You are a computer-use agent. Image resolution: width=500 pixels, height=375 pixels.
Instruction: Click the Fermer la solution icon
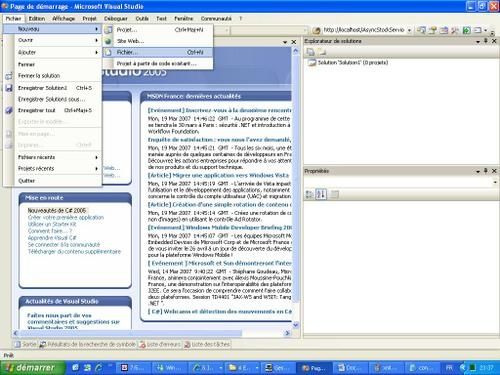pos(9,76)
